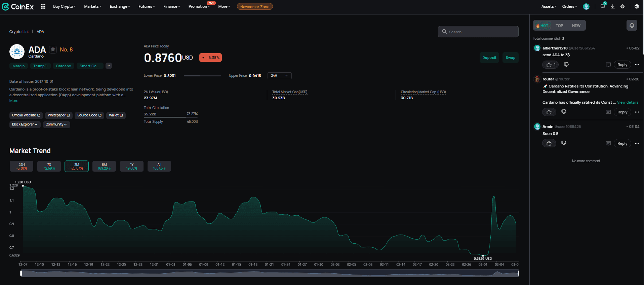The image size is (644, 285).
Task: Go to the Crypto List breadcrumb
Action: [19, 32]
